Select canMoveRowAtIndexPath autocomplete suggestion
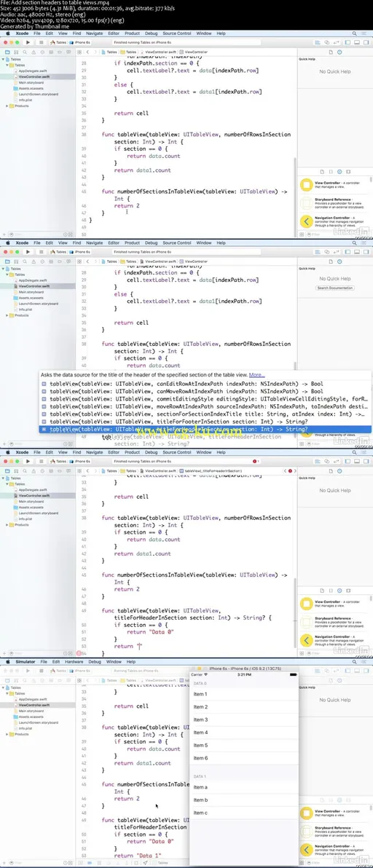The width and height of the screenshot is (373, 868). click(x=206, y=391)
